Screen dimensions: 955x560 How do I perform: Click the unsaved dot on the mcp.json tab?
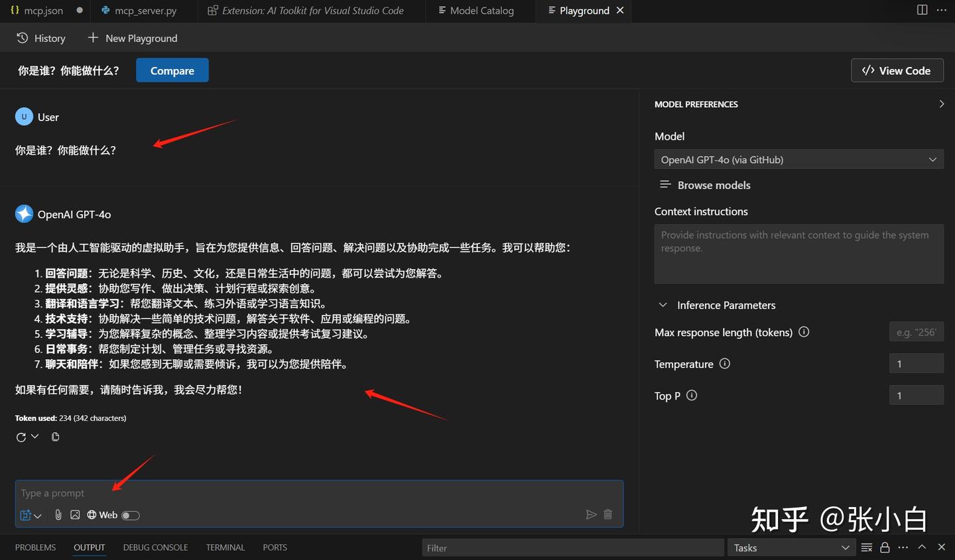(80, 10)
